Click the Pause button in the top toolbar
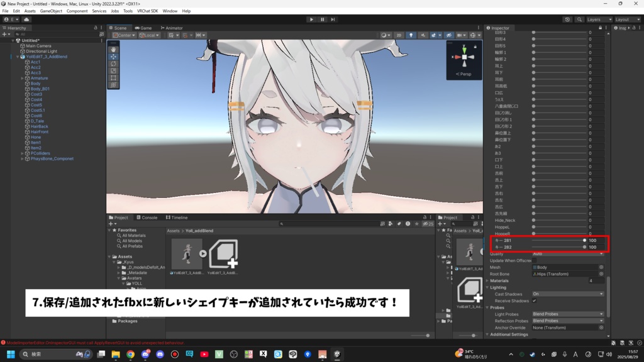644x362 pixels. click(322, 19)
